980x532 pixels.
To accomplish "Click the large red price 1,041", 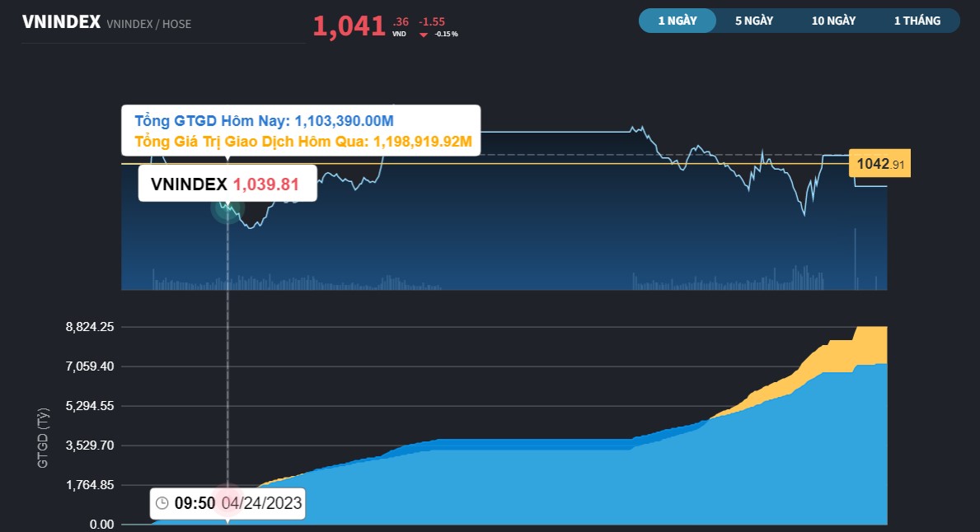I will (349, 26).
